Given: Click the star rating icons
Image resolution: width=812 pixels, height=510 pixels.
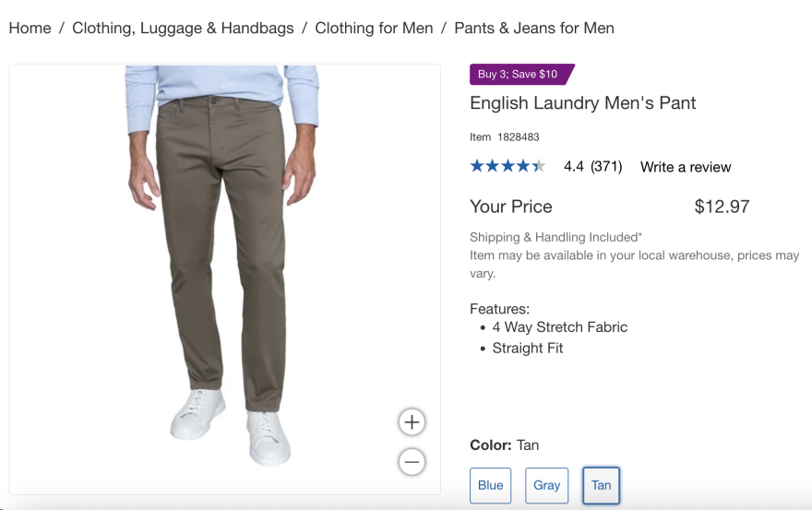Looking at the screenshot, I should (507, 166).
